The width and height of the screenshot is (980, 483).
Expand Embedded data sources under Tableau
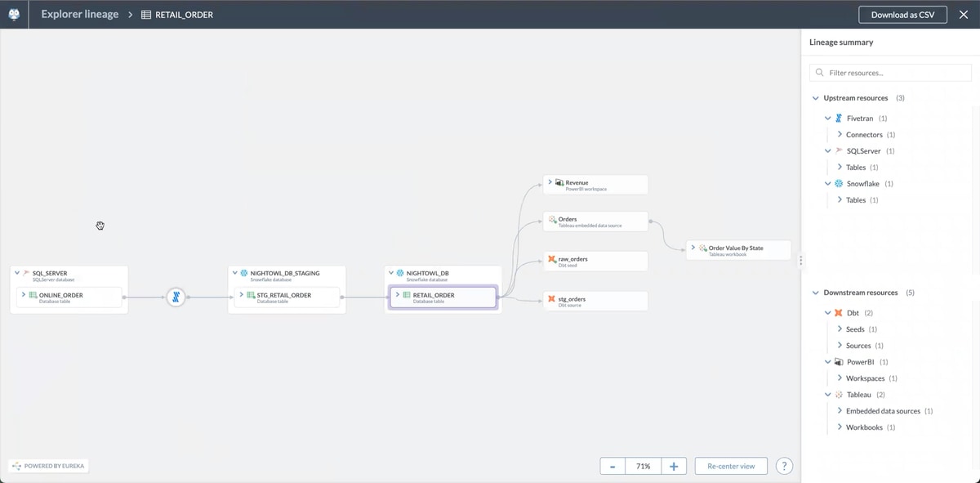pyautogui.click(x=840, y=410)
